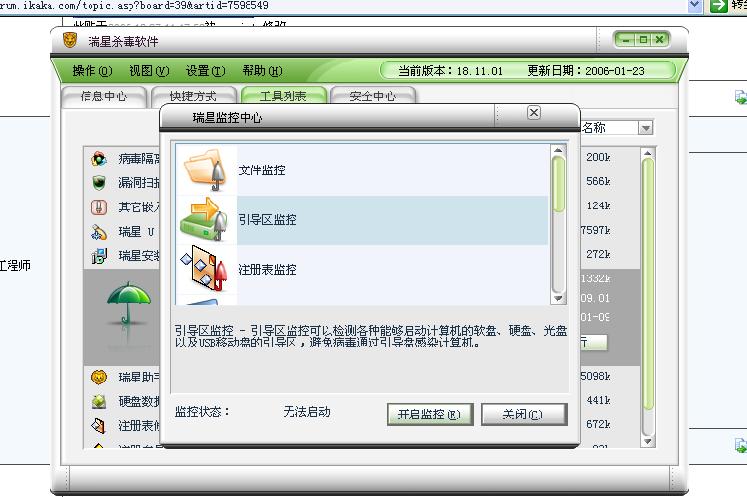This screenshot has height=497, width=747.
Task: Click tool list scroll down arrow
Action: 647,442
